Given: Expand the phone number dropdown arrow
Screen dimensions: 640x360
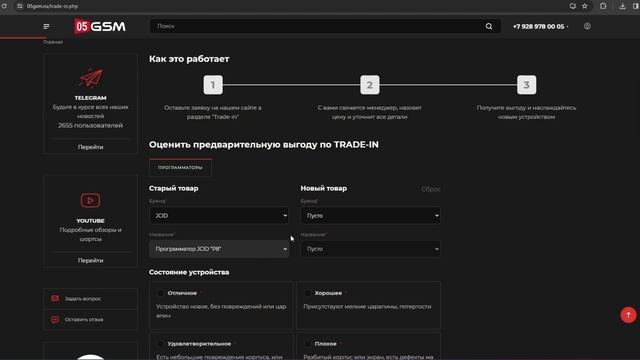Looking at the screenshot, I should click(567, 27).
